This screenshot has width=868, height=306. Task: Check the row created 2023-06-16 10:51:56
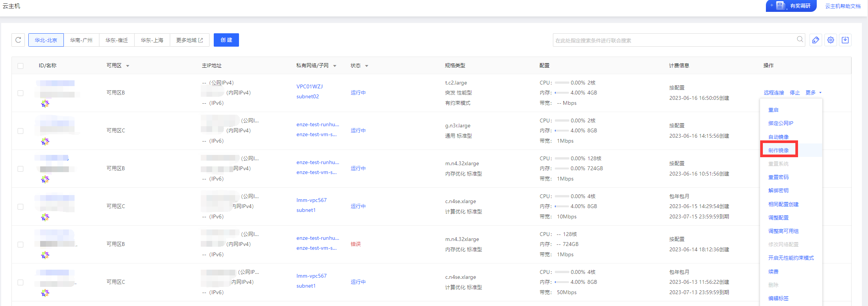(21, 169)
